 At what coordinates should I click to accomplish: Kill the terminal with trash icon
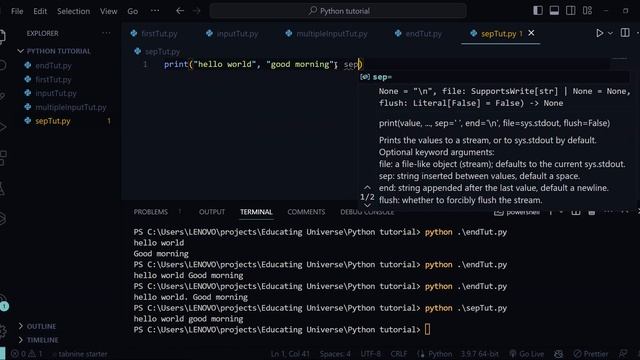[591, 212]
